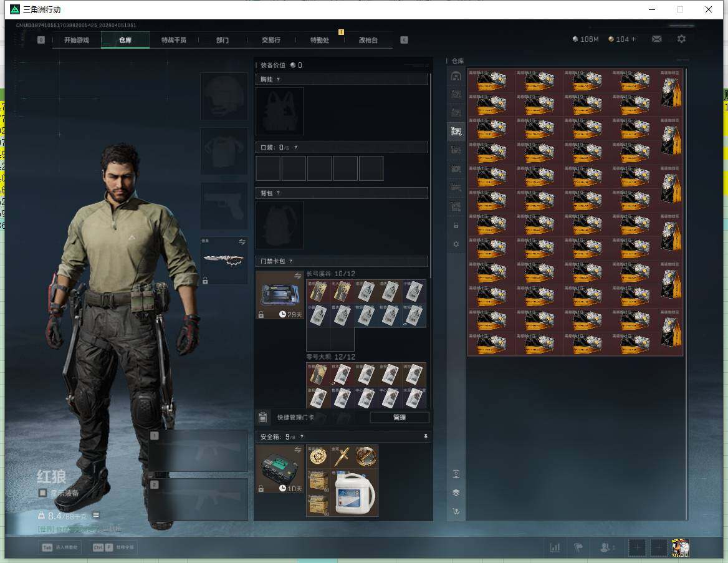Select the safe box container thumbnail
The image size is (728, 563).
280,469
